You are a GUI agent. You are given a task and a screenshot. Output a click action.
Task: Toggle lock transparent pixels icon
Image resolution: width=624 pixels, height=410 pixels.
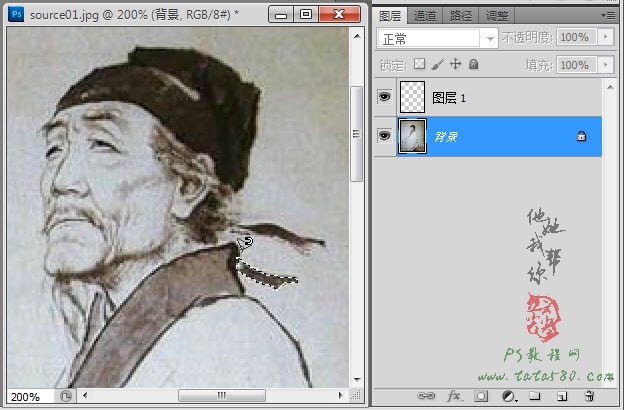[x=419, y=64]
